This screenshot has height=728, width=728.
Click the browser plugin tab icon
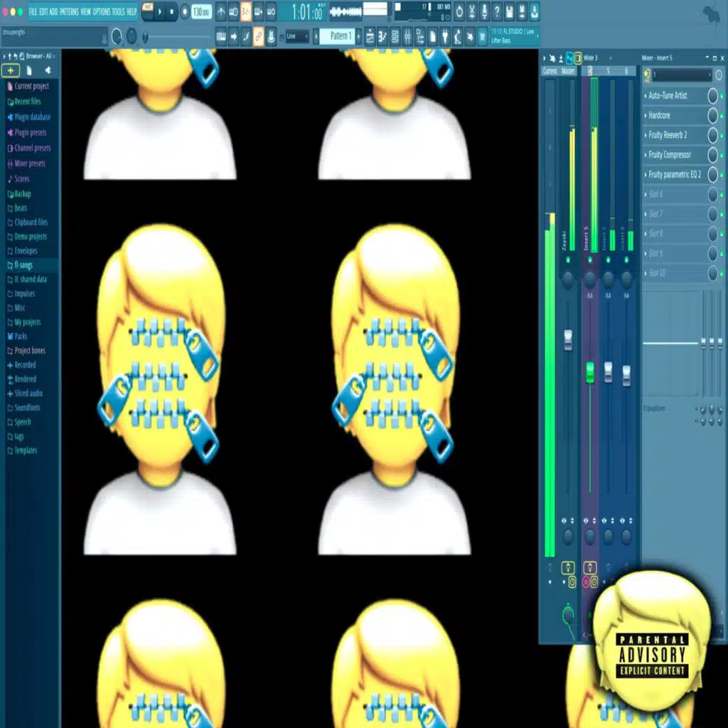[48, 70]
